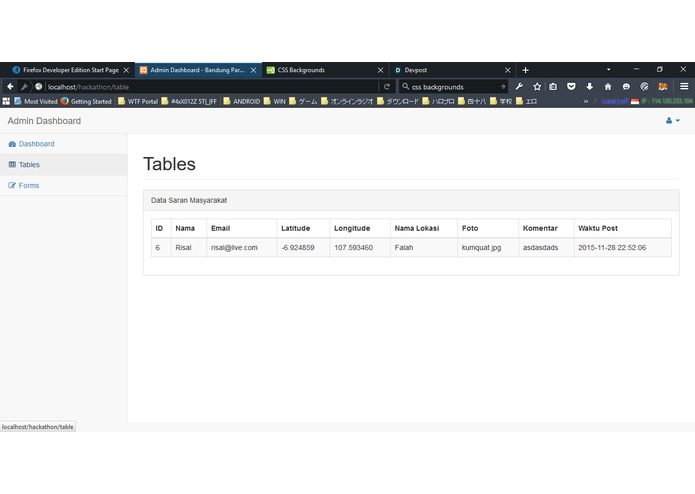This screenshot has width=695, height=494.
Task: Close the Devpost tab
Action: pyautogui.click(x=508, y=70)
